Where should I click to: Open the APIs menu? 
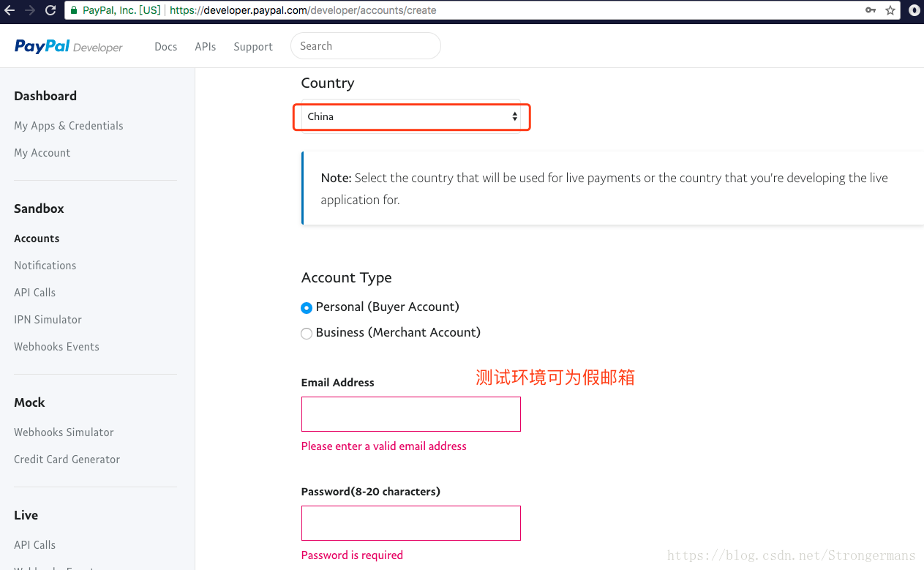[x=206, y=47]
